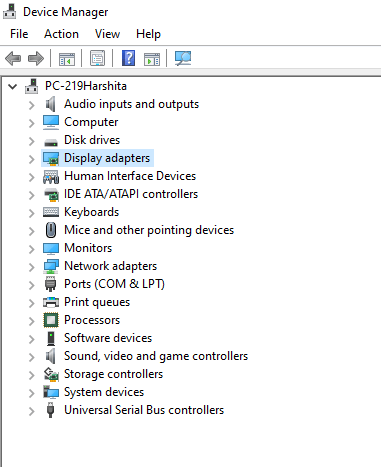Open the Properties toolbar icon
The image size is (381, 467).
tap(97, 59)
